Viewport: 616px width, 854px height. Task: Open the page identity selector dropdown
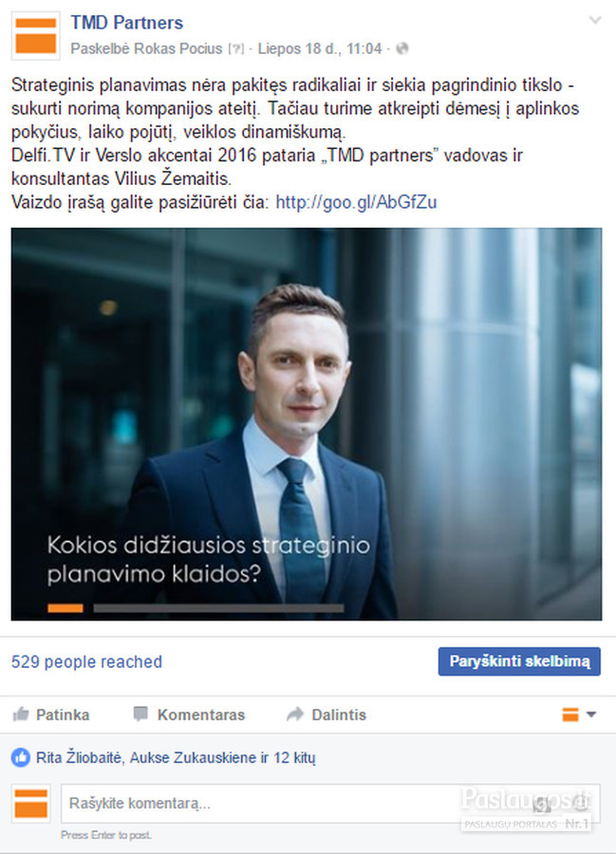(579, 714)
